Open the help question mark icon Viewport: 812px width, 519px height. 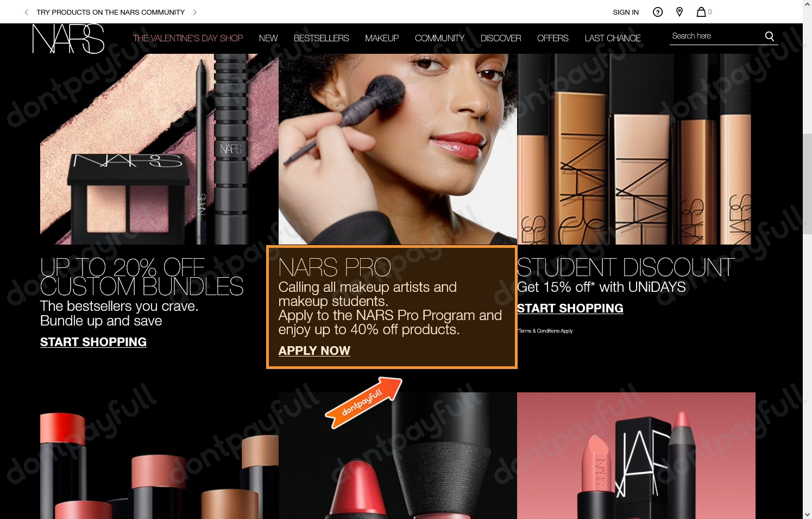(x=658, y=12)
